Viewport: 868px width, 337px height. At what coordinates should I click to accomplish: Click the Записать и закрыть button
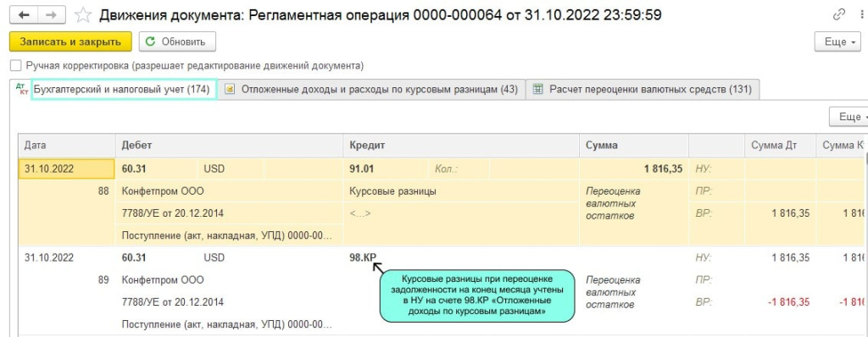[x=70, y=41]
